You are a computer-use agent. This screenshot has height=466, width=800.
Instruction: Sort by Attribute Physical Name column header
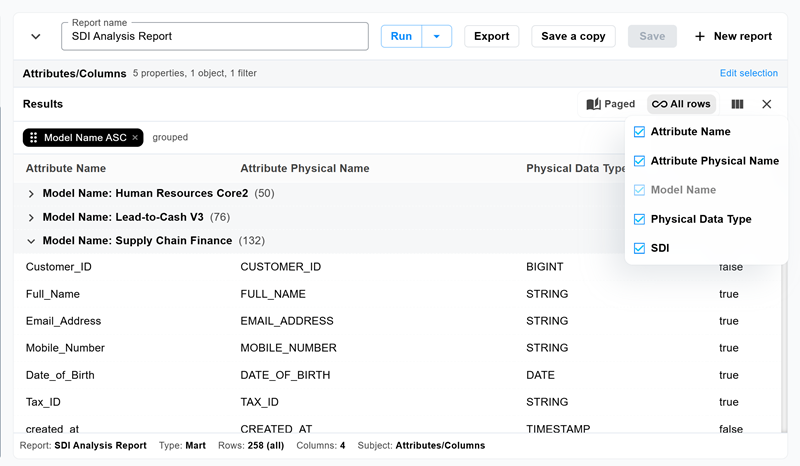pos(305,168)
